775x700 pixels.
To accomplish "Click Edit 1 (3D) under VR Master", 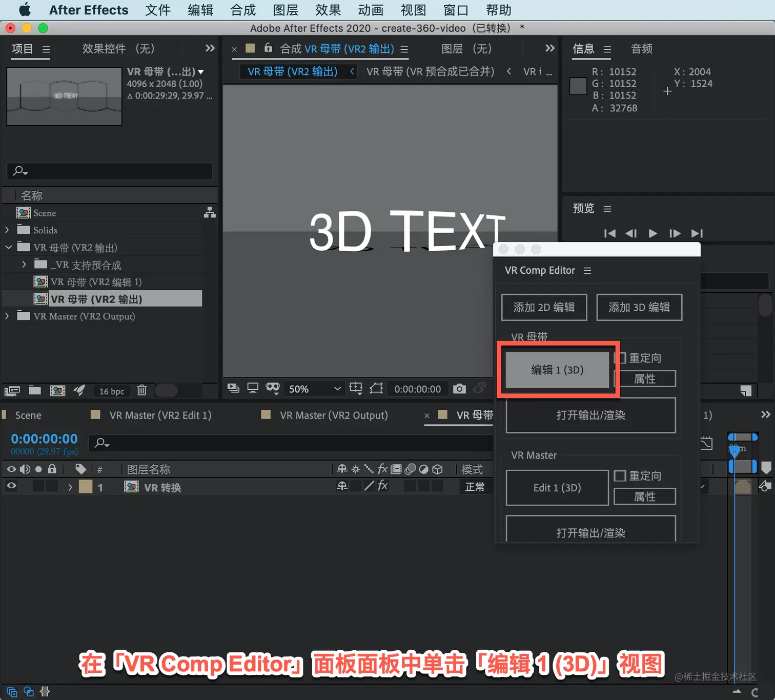I will tap(557, 488).
